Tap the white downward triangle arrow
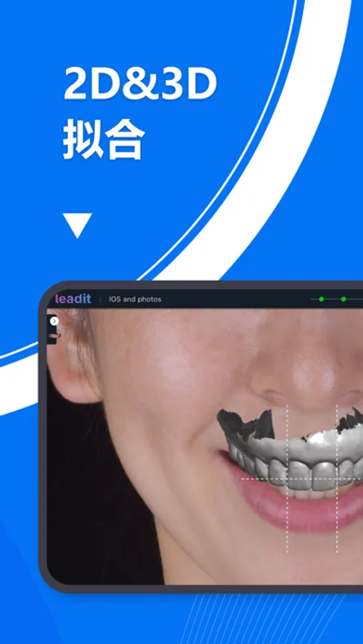Viewport: 363px width, 644px height. [x=77, y=225]
